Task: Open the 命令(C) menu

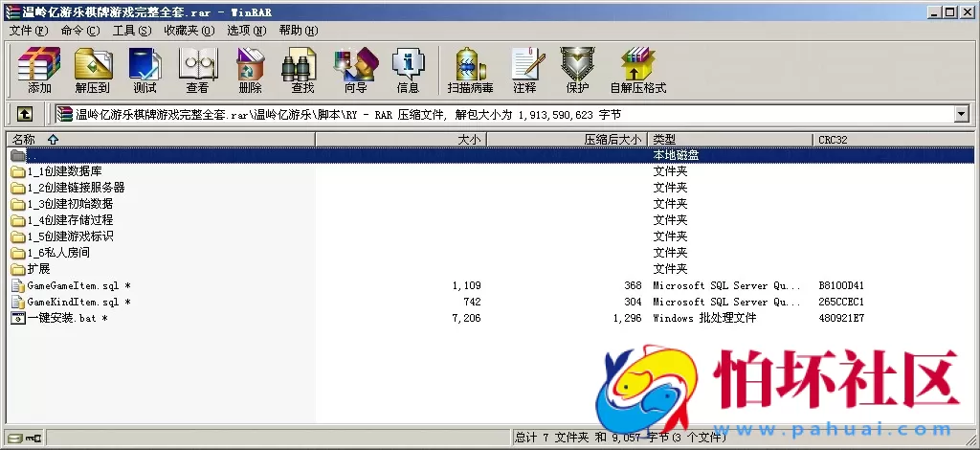Action: click(x=80, y=30)
